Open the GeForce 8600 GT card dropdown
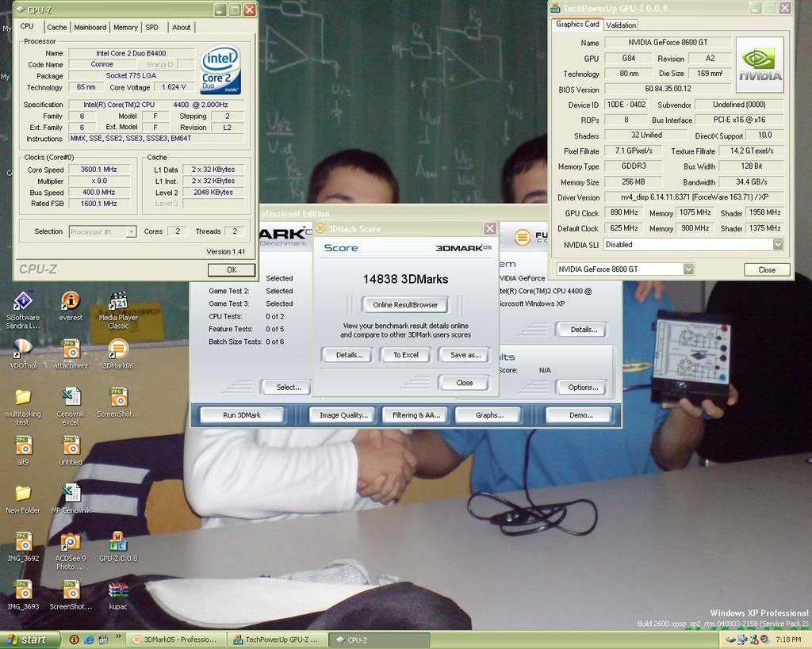 tap(688, 269)
